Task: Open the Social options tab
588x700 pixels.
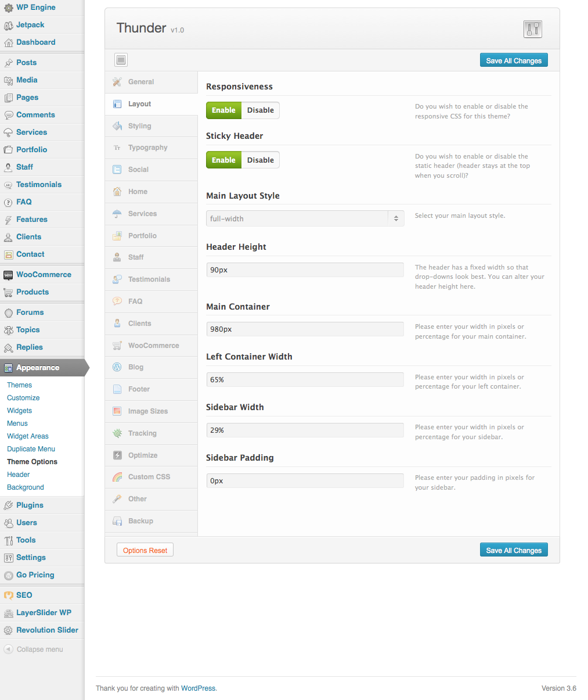Action: (x=151, y=170)
